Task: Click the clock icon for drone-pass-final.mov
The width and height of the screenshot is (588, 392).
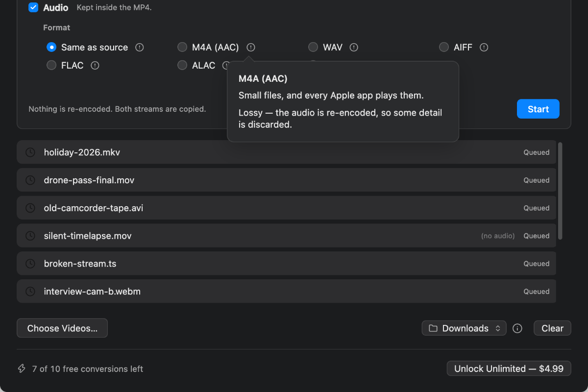Action: [x=30, y=180]
